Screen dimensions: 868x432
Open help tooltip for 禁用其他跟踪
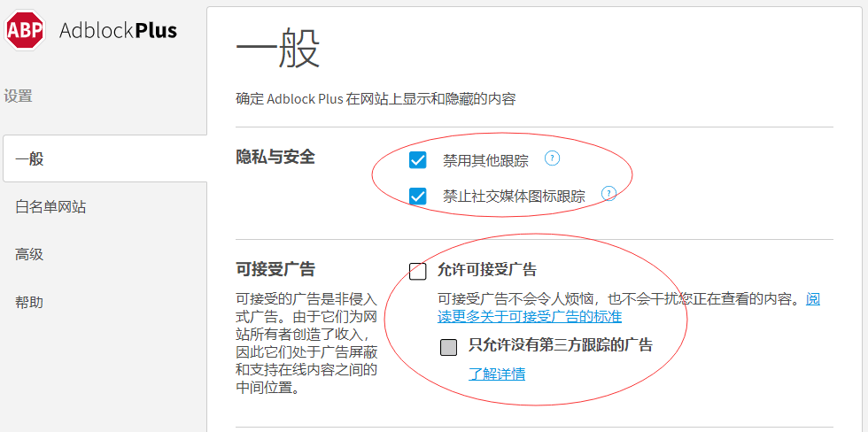coord(552,158)
